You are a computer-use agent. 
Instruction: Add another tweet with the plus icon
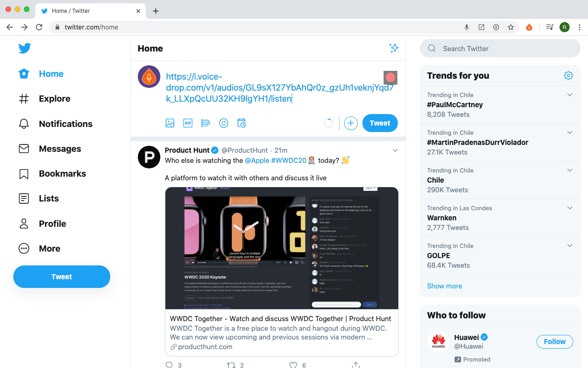tap(351, 123)
